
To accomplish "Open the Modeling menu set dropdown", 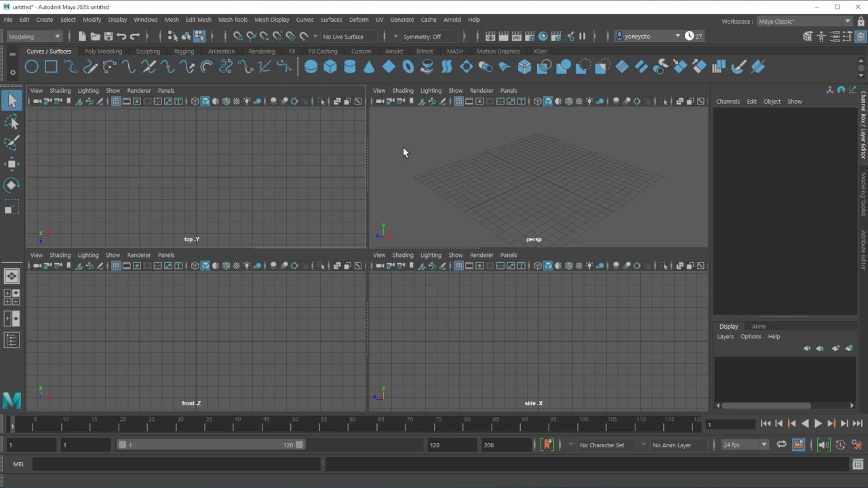I will click(x=35, y=36).
